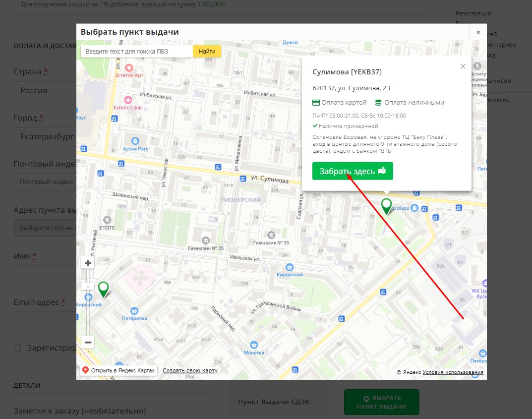This screenshot has height=419, width=532.
Task: Open 'Создать свою карту' link
Action: point(190,370)
